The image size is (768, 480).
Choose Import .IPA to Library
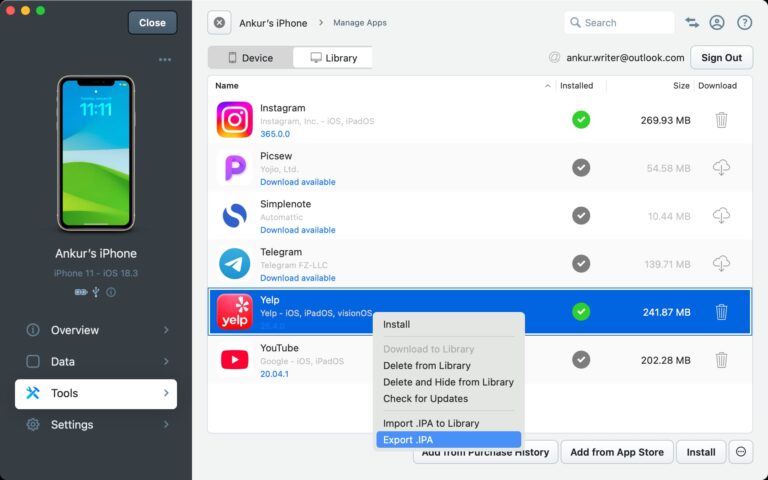click(x=448, y=423)
